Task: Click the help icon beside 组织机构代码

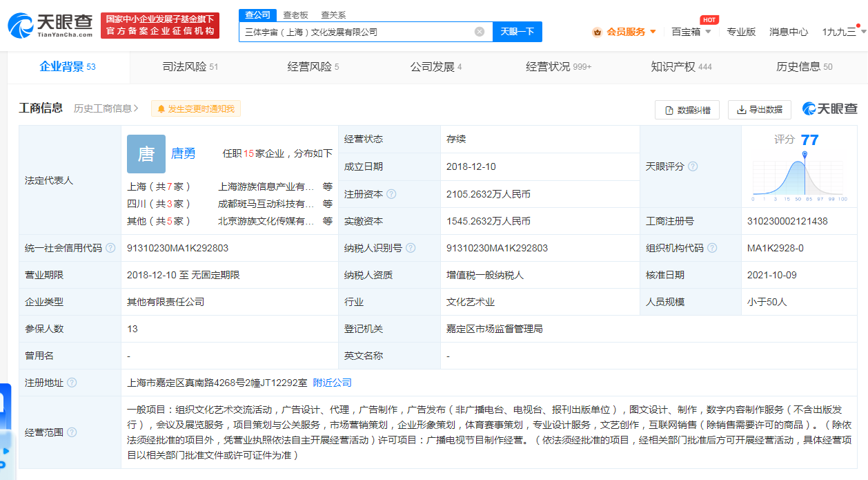Action: pos(712,248)
